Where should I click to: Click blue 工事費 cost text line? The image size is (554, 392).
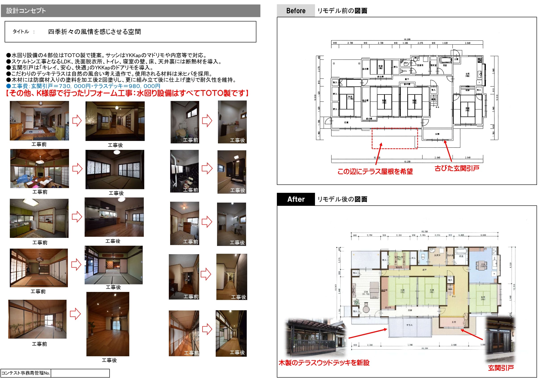click(x=83, y=86)
